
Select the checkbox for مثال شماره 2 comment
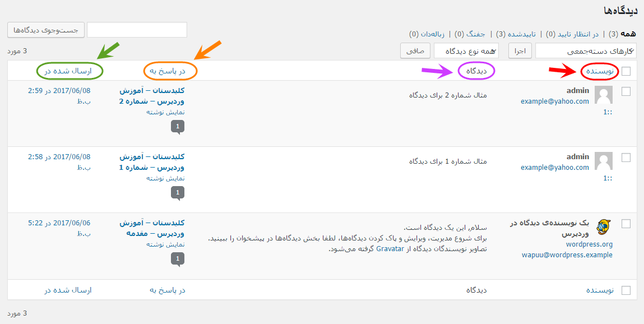pos(626,91)
